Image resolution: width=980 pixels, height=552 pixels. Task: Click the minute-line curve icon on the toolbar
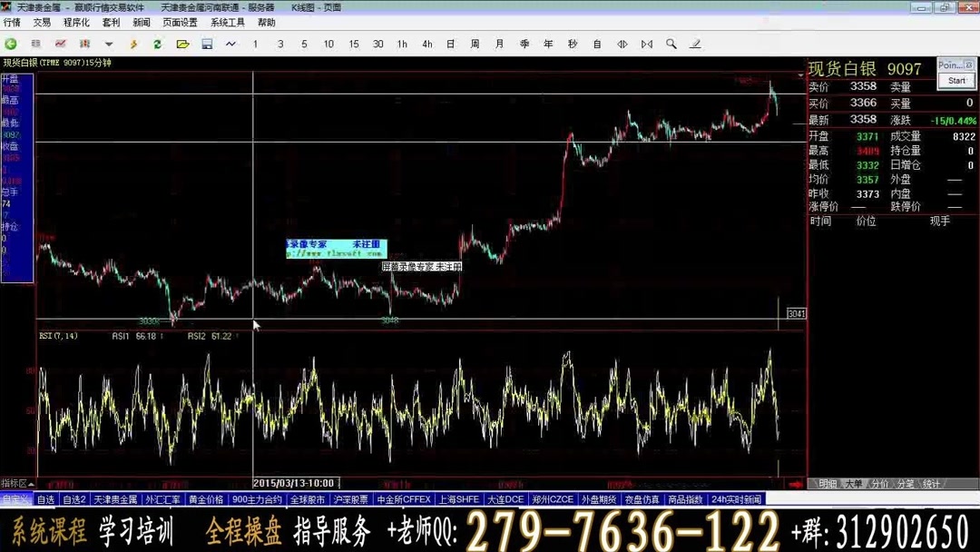click(232, 43)
